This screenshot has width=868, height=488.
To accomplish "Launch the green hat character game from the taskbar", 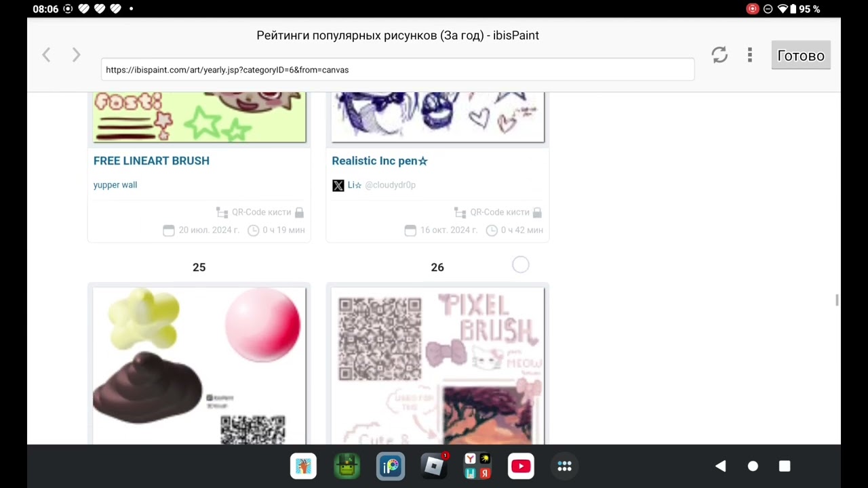I will point(347,466).
